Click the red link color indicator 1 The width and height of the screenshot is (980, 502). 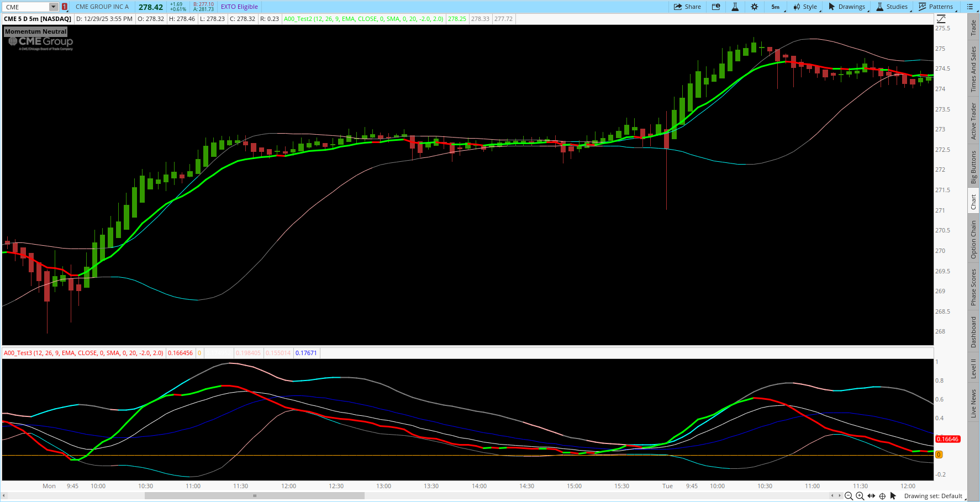tap(65, 7)
